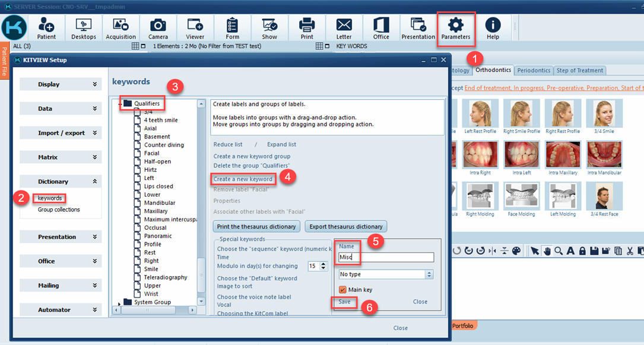Launch the Viewer from the toolbar
This screenshot has width=644, height=345.
click(x=195, y=29)
